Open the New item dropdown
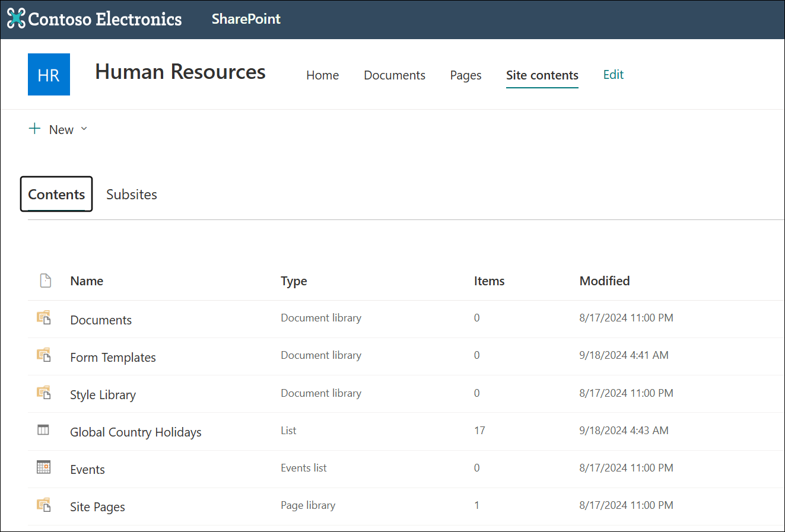This screenshot has width=785, height=532. 58,129
